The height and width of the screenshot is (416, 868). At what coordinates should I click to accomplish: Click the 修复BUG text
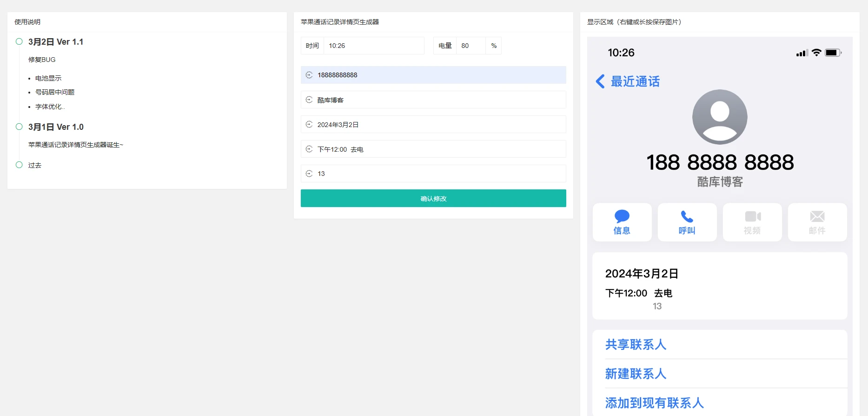pyautogui.click(x=42, y=60)
